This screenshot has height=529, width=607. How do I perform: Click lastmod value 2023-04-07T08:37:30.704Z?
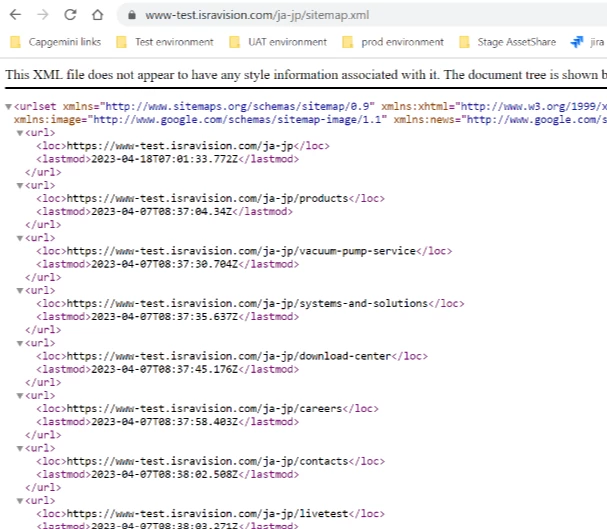[x=165, y=264]
